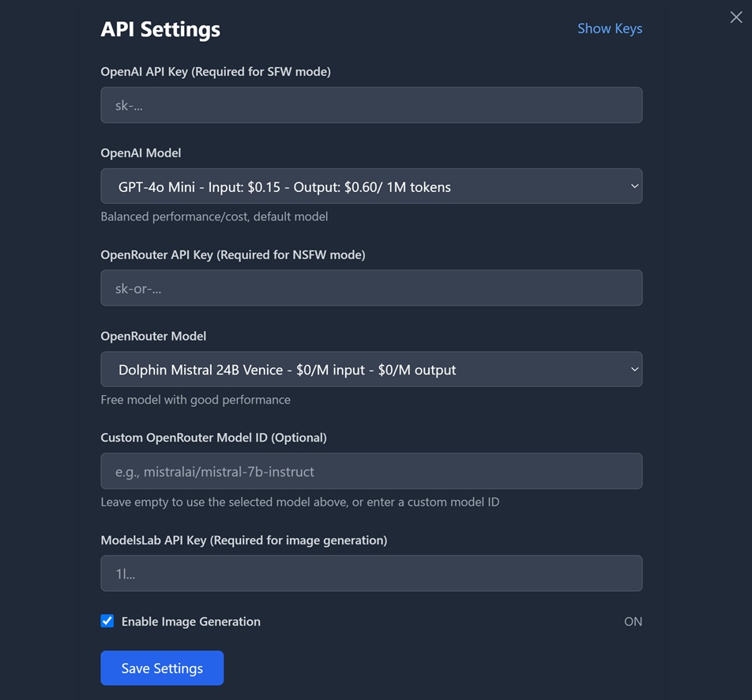Click the ModelsLab API Key label
The height and width of the screenshot is (700, 752).
click(243, 540)
